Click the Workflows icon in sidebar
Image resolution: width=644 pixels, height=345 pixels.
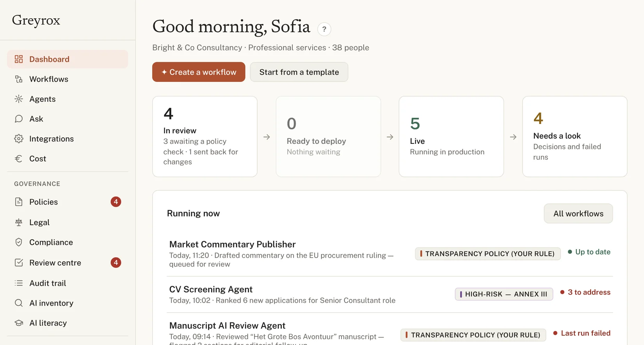coord(19,79)
